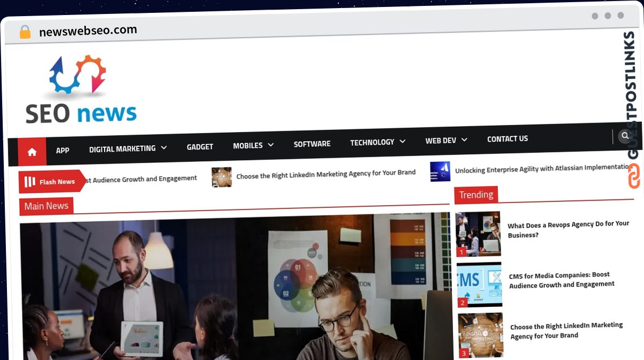Image resolution: width=644 pixels, height=360 pixels.
Task: Open the Digital Marketing menu item
Action: pyautogui.click(x=122, y=148)
